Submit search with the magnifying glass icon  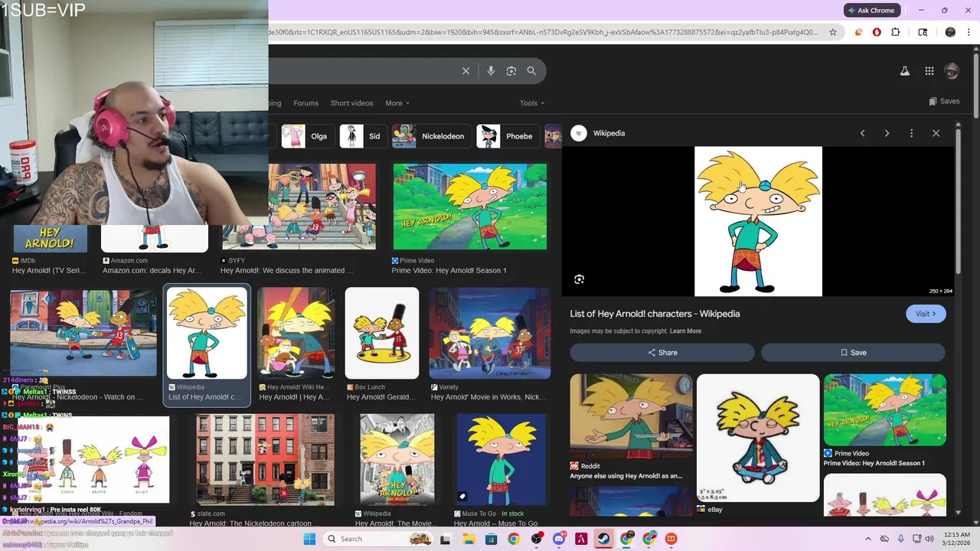[531, 70]
